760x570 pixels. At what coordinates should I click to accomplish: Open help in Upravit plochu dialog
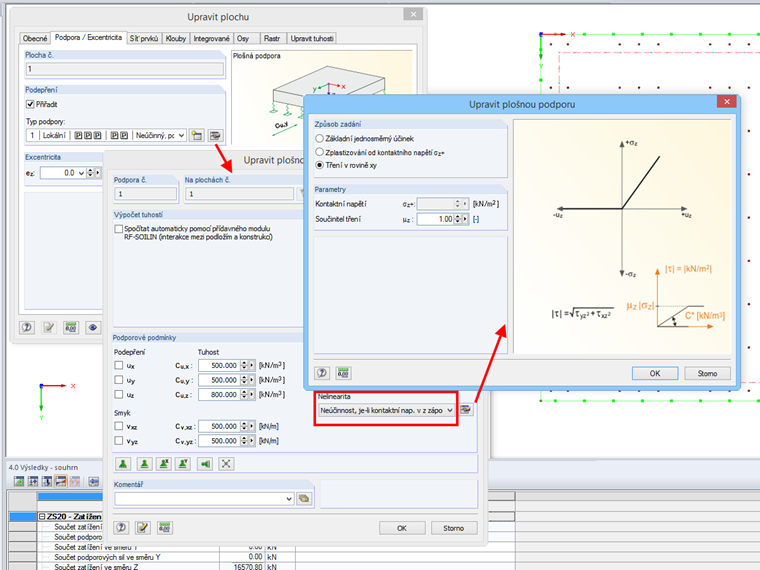click(x=27, y=327)
